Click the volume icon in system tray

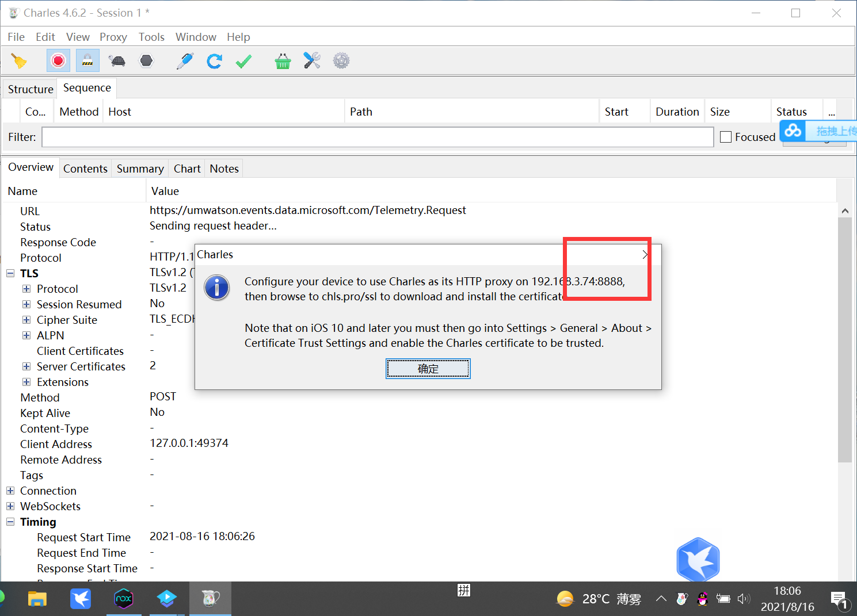(744, 599)
